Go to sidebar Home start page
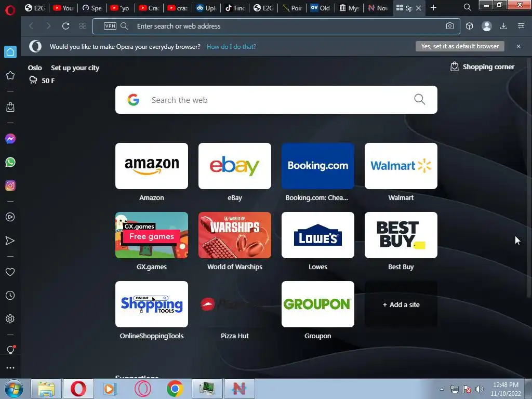The height and width of the screenshot is (399, 532). tap(10, 52)
